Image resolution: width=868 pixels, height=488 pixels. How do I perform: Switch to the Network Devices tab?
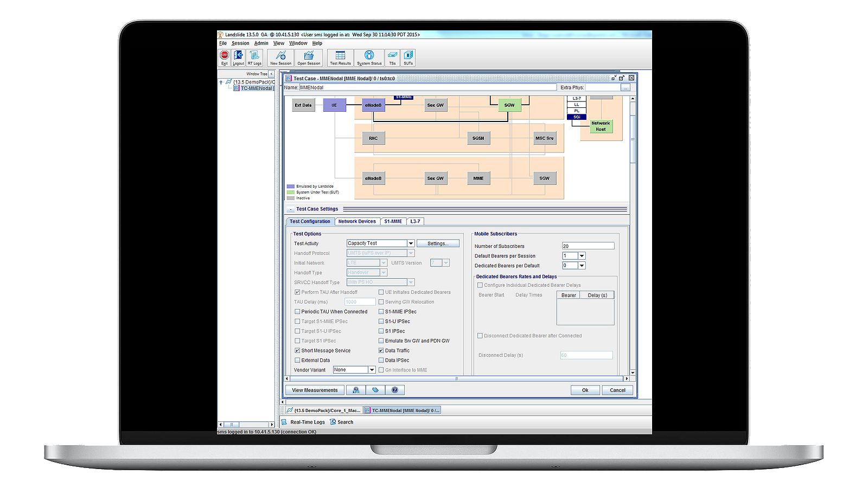[x=357, y=221]
